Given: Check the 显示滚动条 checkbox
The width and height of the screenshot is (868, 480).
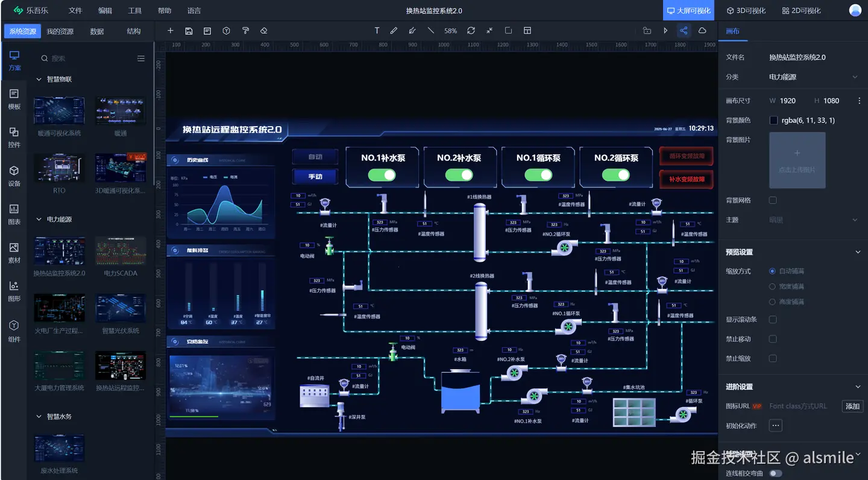Looking at the screenshot, I should coord(773,320).
